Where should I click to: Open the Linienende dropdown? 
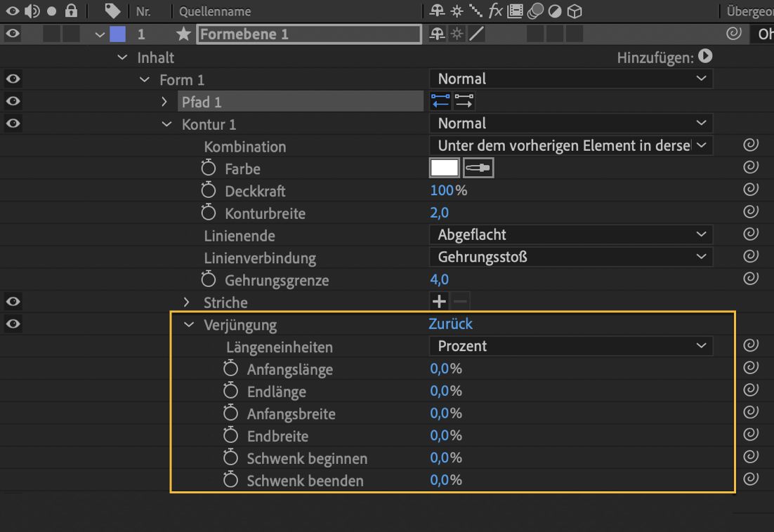coord(570,234)
